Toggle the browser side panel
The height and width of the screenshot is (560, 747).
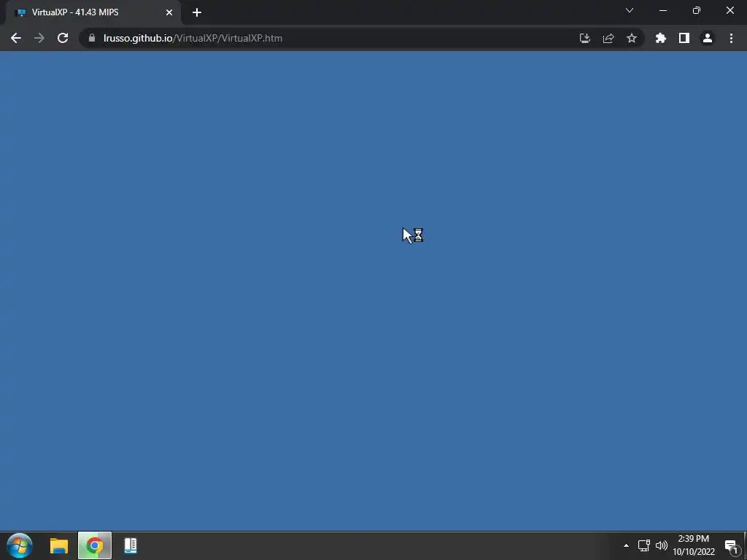(684, 38)
